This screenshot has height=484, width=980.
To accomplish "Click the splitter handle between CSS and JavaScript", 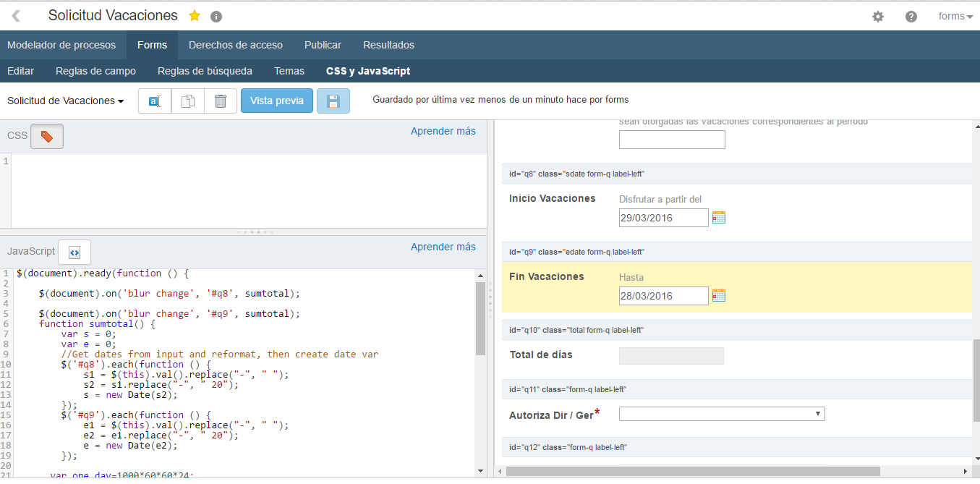I will click(x=255, y=232).
